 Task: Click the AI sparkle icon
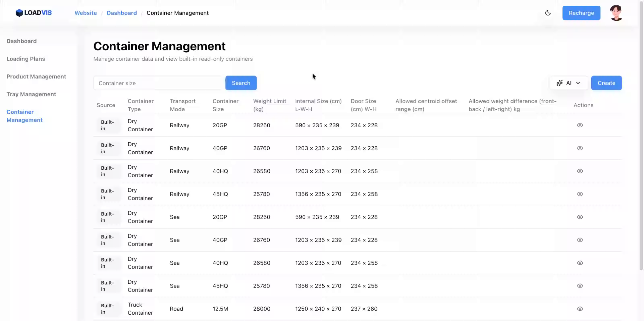click(559, 83)
